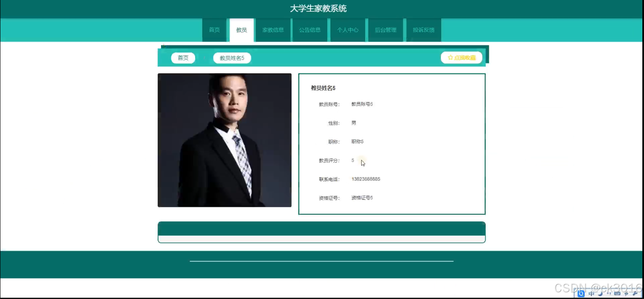644x299 pixels.
Task: Click the 教员评分 field label
Action: point(329,161)
